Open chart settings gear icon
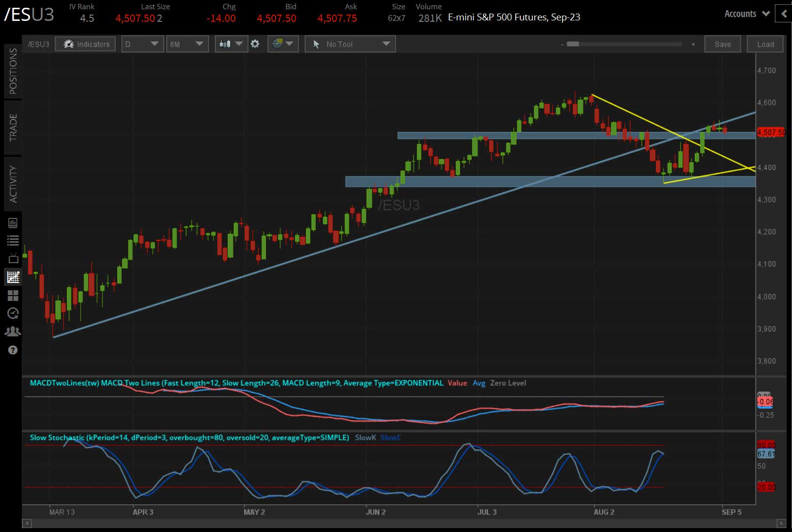 pos(255,44)
